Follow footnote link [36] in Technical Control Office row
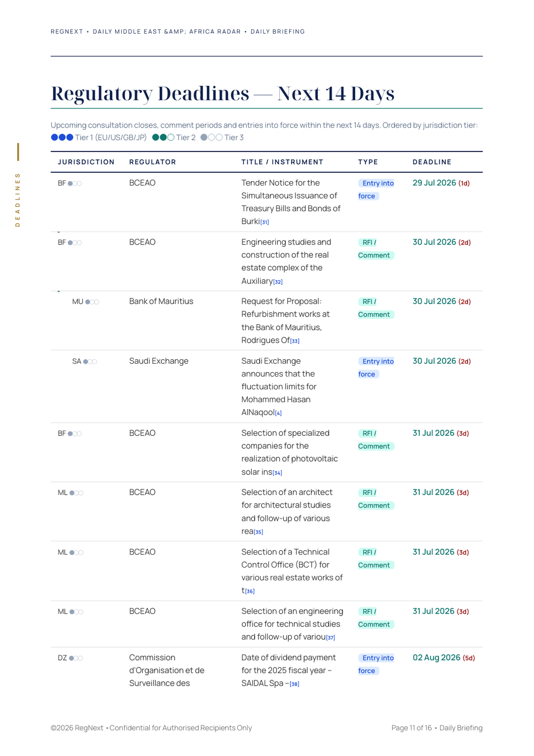534x756 pixels. [250, 591]
